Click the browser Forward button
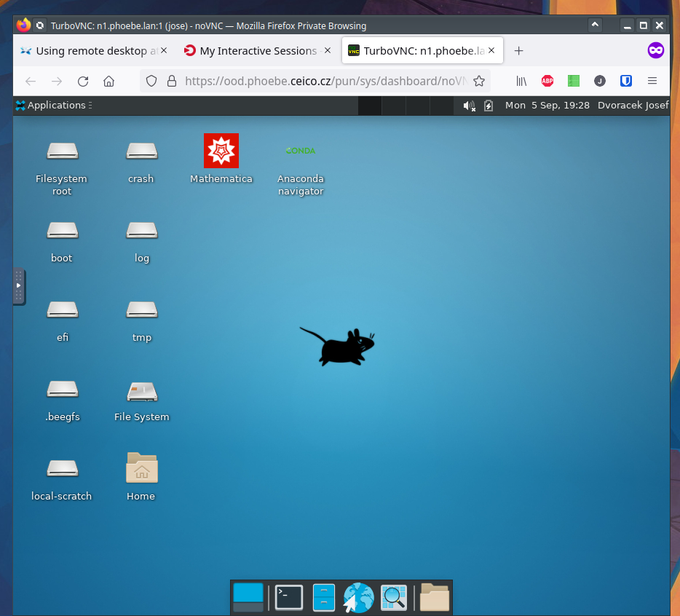 (x=57, y=81)
